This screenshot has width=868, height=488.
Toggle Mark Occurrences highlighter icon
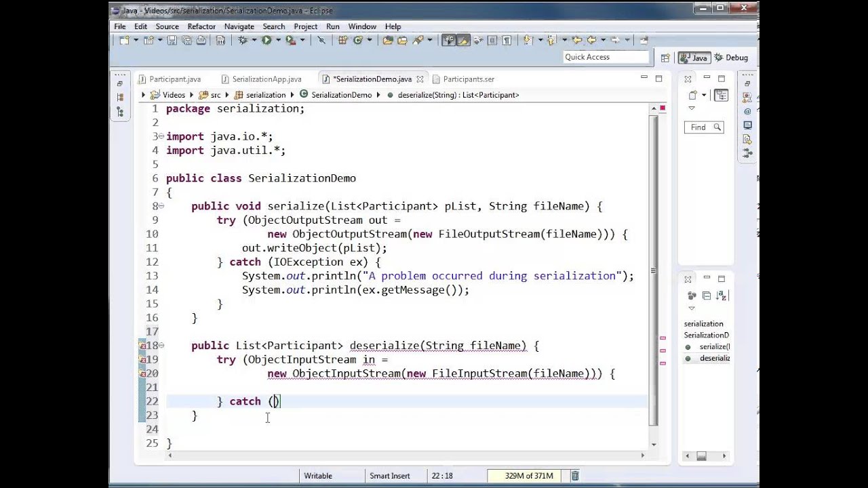(x=464, y=41)
